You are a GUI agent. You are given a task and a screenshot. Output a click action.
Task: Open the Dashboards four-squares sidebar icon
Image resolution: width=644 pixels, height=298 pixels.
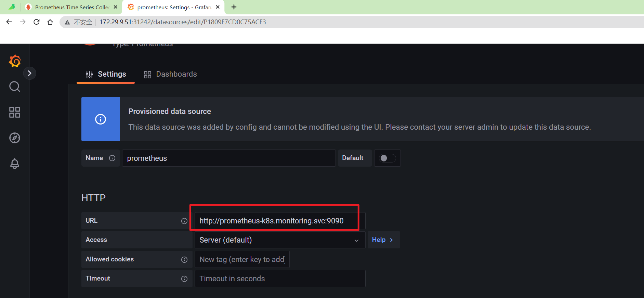click(x=14, y=112)
